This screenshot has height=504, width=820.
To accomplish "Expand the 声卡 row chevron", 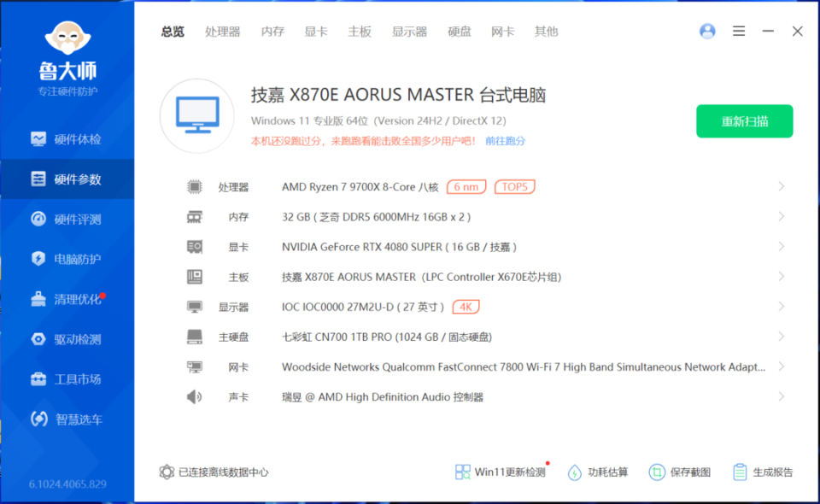I will point(781,396).
